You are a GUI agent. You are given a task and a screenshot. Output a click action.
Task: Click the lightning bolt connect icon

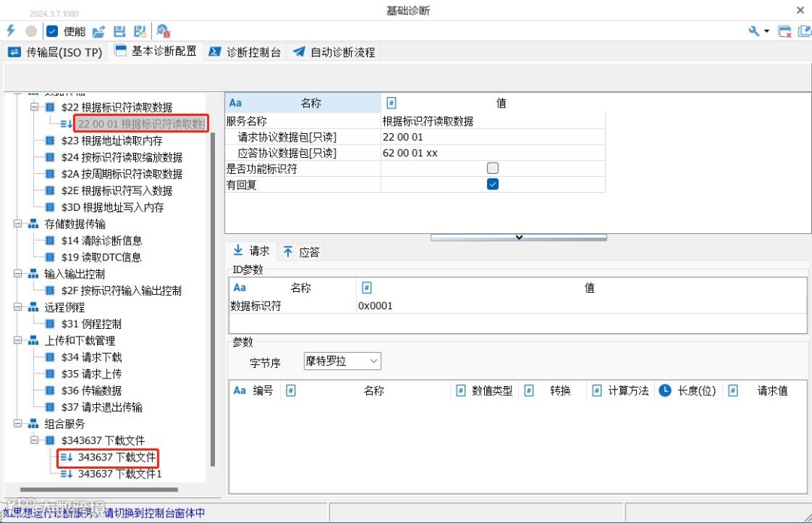11,31
